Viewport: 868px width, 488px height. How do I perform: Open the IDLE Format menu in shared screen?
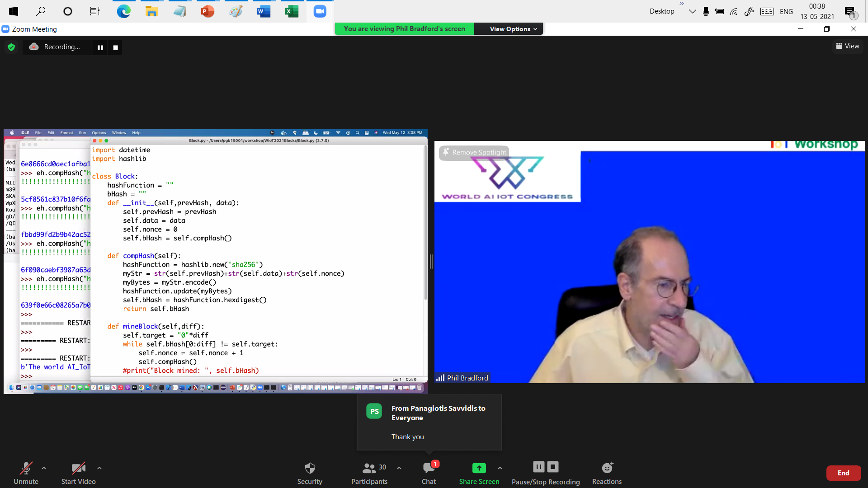click(x=66, y=133)
